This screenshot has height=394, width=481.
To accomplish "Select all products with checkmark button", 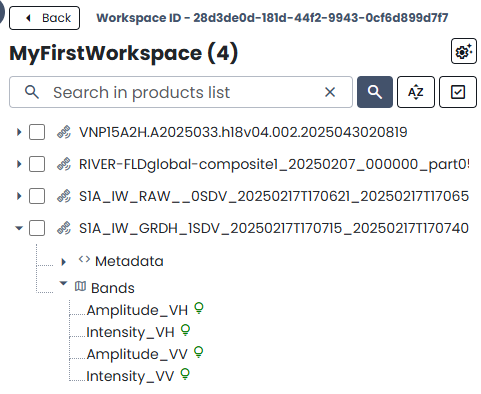I will (458, 92).
